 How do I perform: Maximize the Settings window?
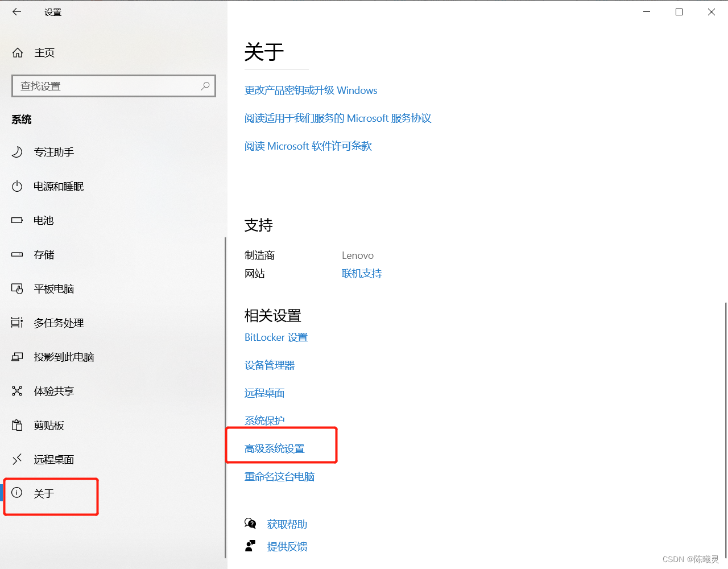tap(679, 12)
